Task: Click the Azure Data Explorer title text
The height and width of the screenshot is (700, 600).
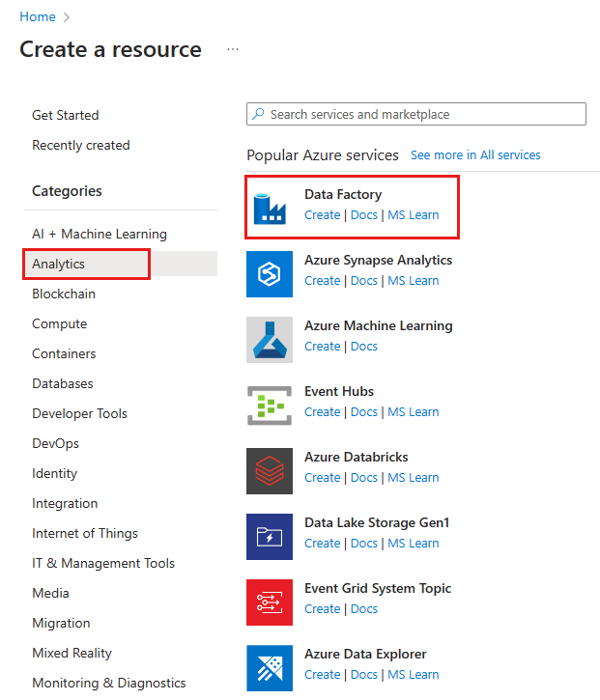Action: click(365, 654)
